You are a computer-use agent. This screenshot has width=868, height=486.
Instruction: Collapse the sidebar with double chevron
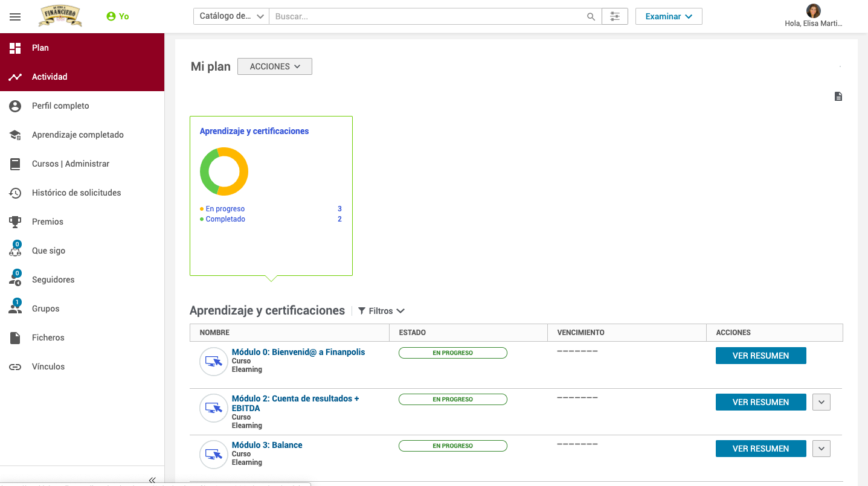tap(152, 480)
